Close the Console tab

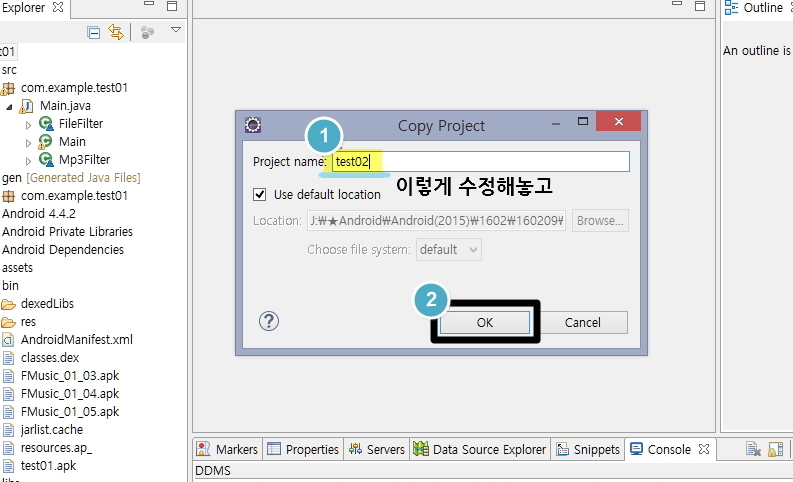[704, 449]
